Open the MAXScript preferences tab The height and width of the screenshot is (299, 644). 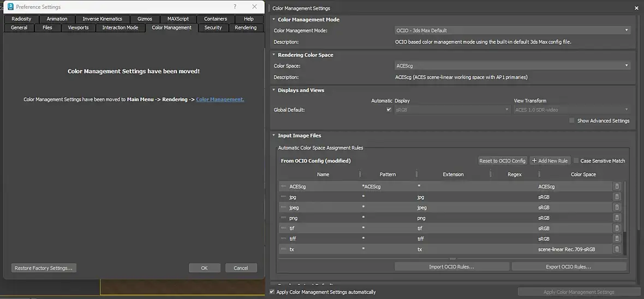pyautogui.click(x=178, y=19)
